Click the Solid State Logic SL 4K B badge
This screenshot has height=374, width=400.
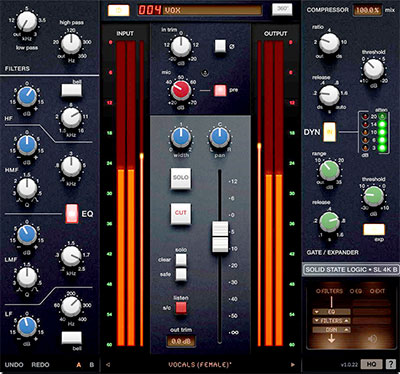click(351, 270)
